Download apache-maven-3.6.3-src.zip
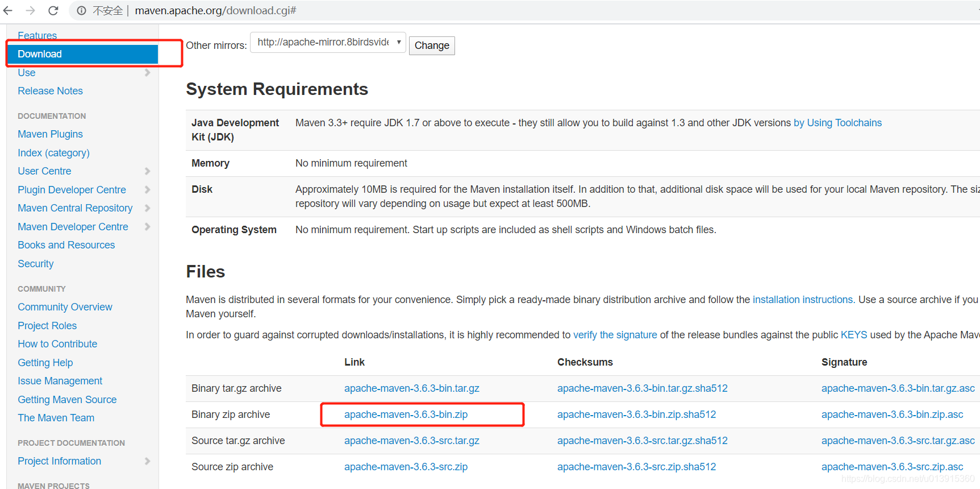The width and height of the screenshot is (980, 489). click(406, 467)
